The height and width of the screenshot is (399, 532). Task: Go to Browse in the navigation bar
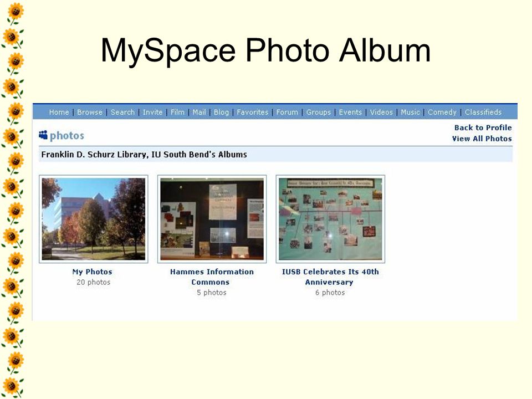tap(90, 112)
